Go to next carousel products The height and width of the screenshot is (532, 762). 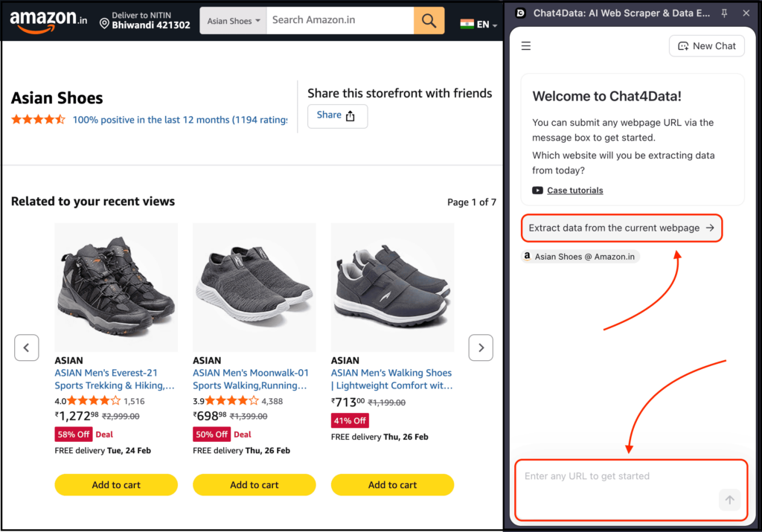[481, 347]
